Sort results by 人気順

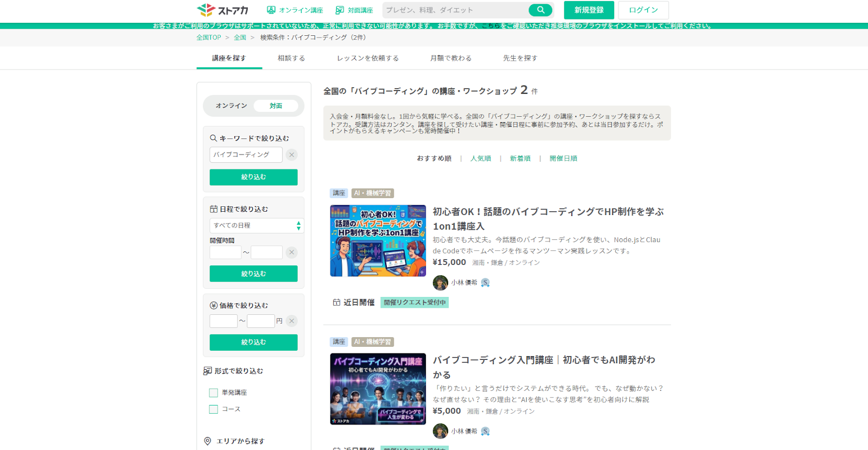(481, 159)
